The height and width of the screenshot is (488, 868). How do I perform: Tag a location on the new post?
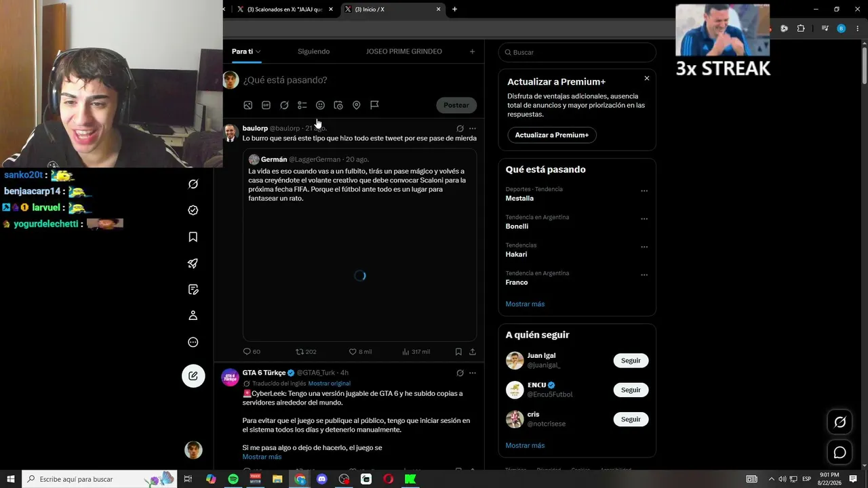coord(356,105)
